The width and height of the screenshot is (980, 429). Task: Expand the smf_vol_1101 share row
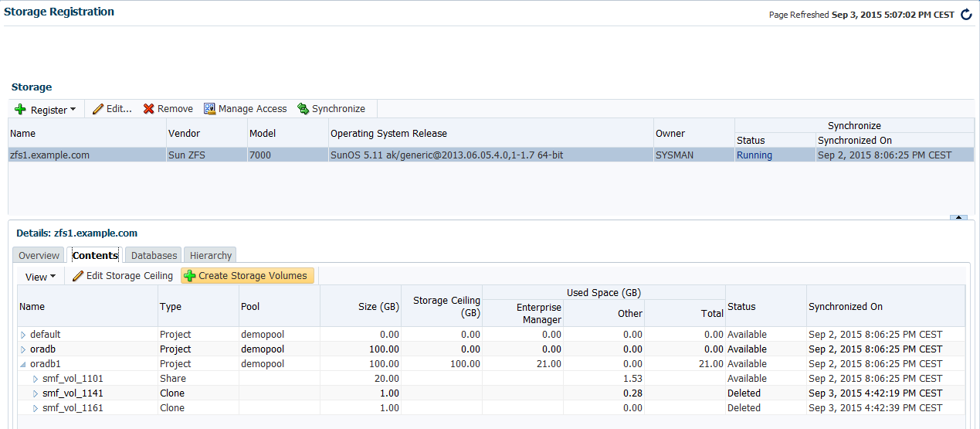[x=36, y=379]
